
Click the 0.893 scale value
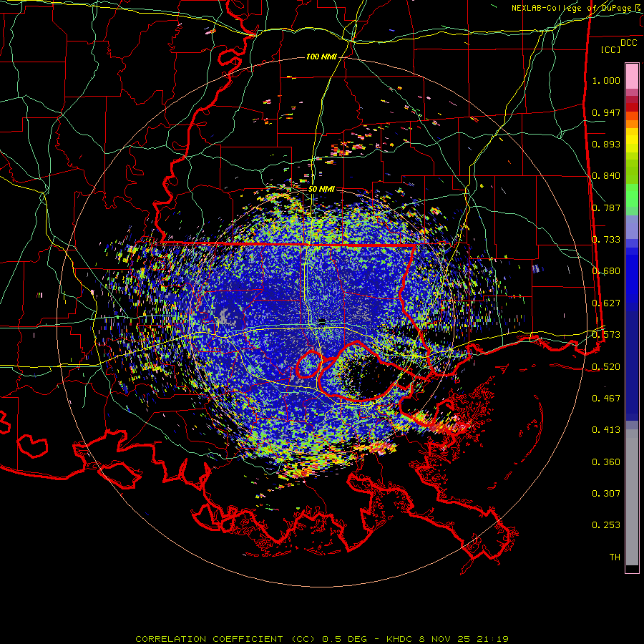606,144
